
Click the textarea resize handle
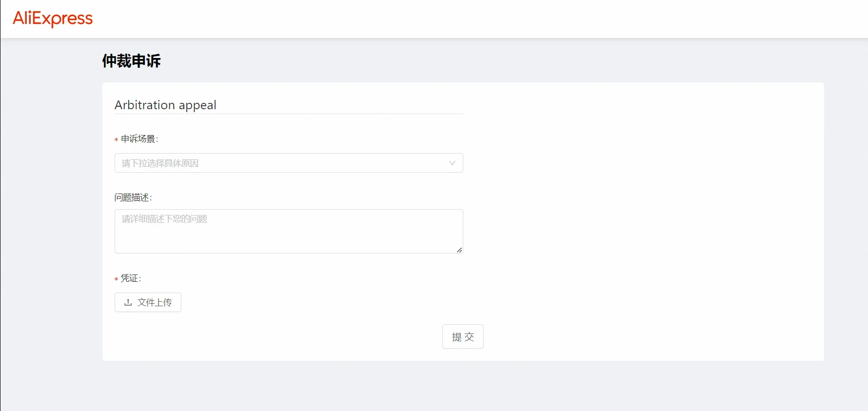tap(459, 250)
